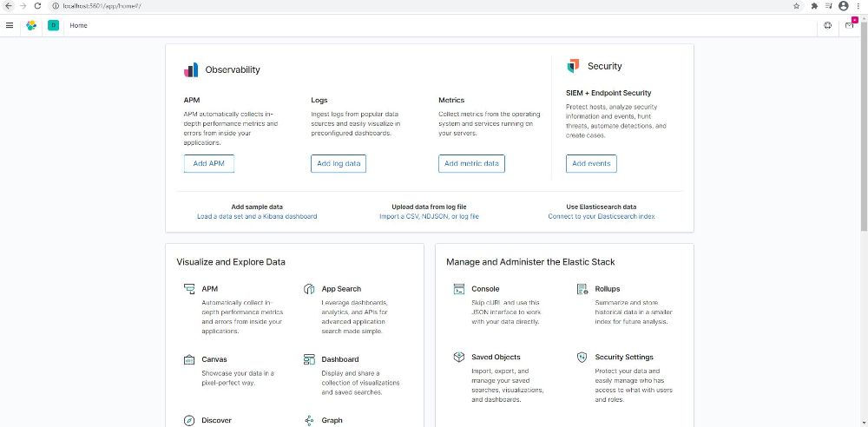The height and width of the screenshot is (427, 868).
Task: Click the Discover compass icon
Action: (189, 420)
